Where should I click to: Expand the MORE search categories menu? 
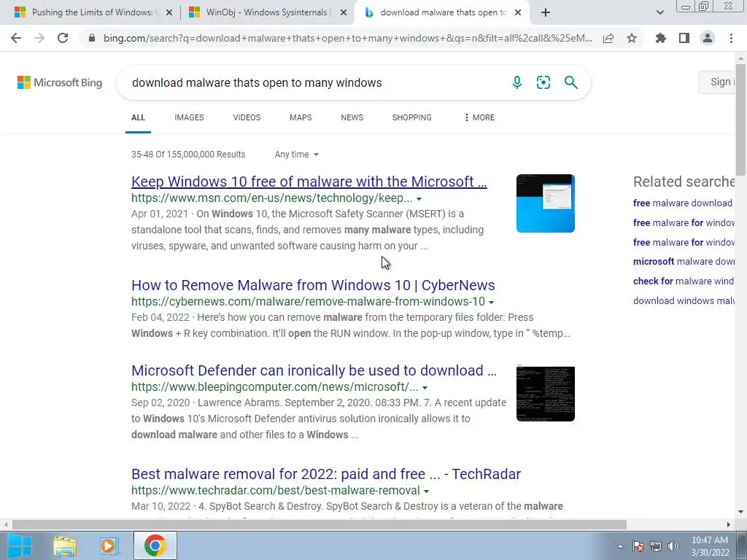pyautogui.click(x=480, y=117)
